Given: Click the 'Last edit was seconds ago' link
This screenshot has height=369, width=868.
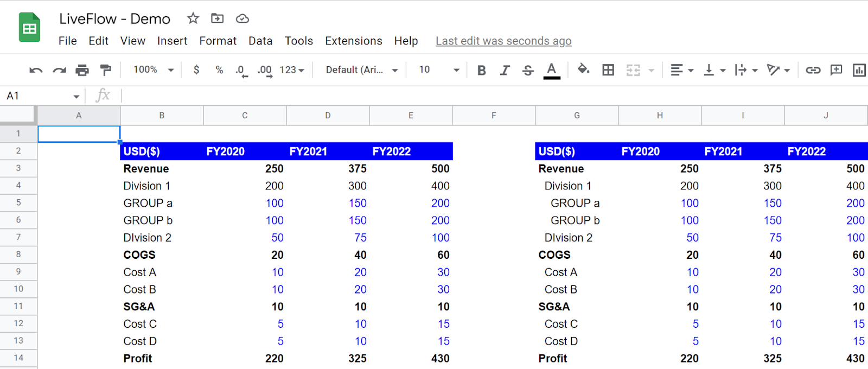Looking at the screenshot, I should tap(503, 41).
